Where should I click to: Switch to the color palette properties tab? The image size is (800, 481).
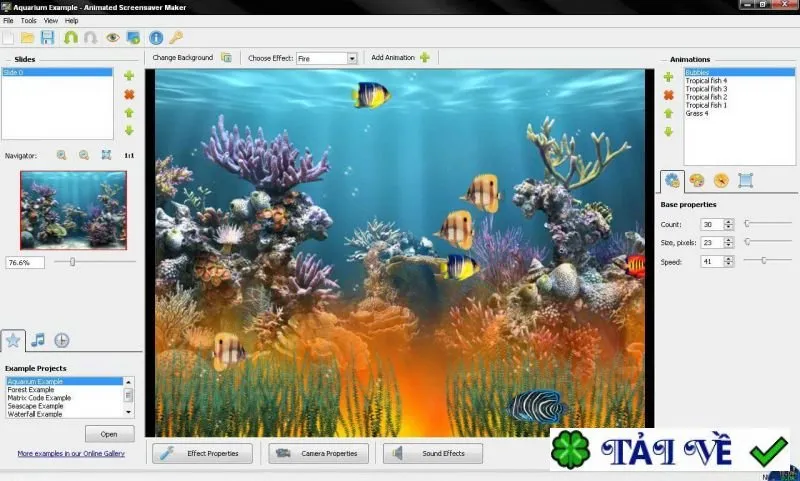[x=696, y=181]
